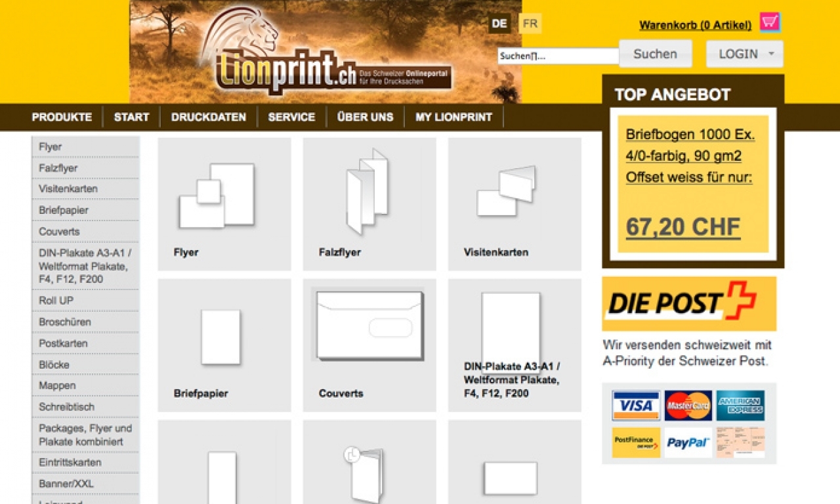This screenshot has width=840, height=504.
Task: Click the Die Post logo banner
Action: (689, 303)
